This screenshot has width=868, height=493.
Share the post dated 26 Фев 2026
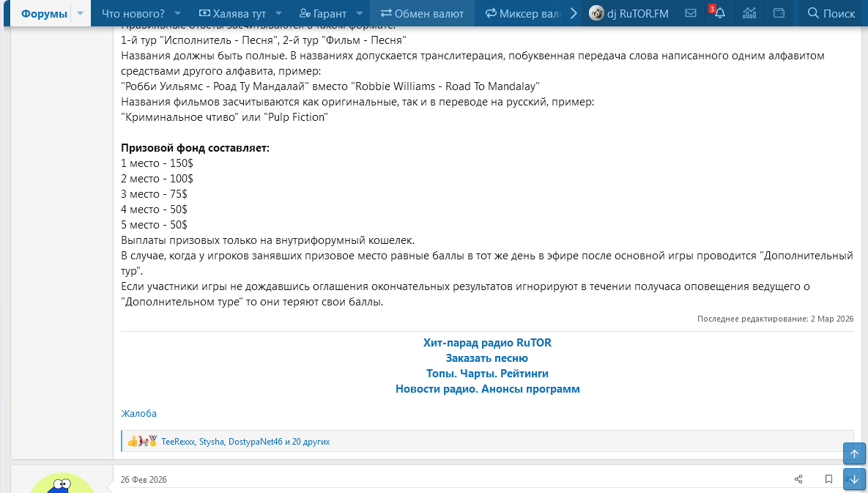coord(798,479)
